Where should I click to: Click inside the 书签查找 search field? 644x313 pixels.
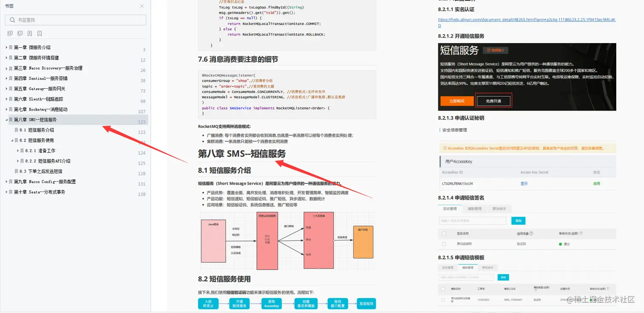pyautogui.click(x=75, y=20)
